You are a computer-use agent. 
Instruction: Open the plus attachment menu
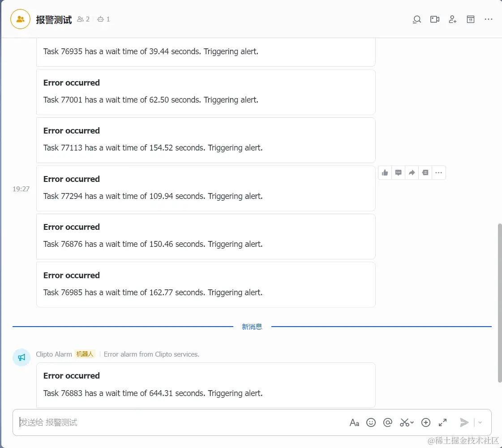425,423
